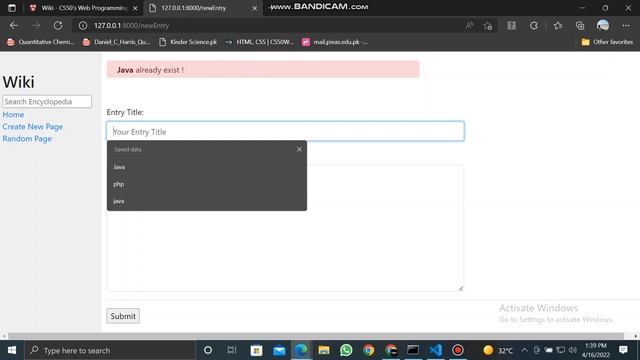This screenshot has width=640, height=360.
Task: Open Collections icon
Action: click(x=580, y=25)
